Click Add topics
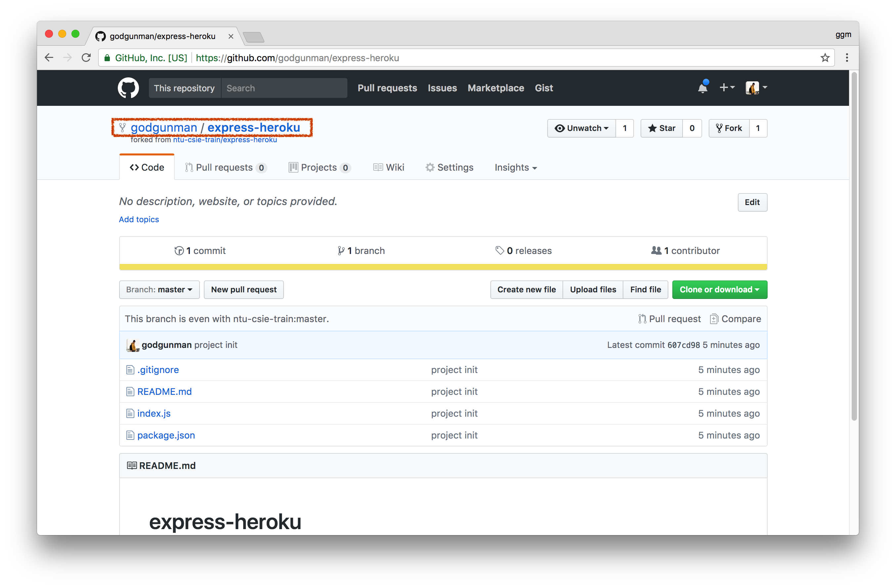The width and height of the screenshot is (896, 588). coord(139,219)
